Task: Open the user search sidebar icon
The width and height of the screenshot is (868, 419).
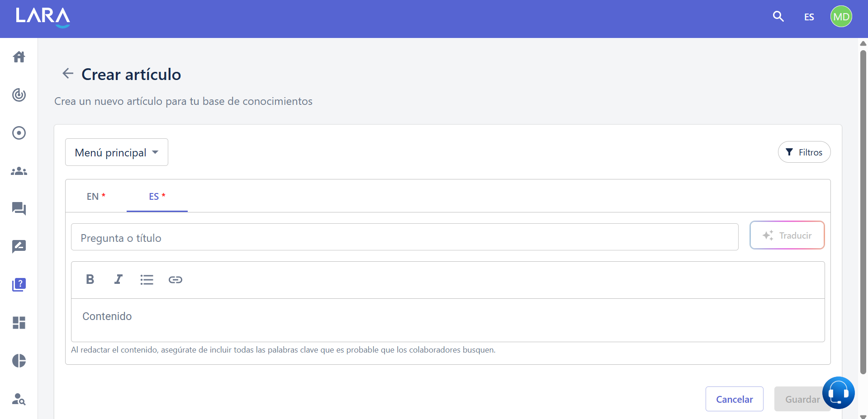Action: pyautogui.click(x=19, y=399)
